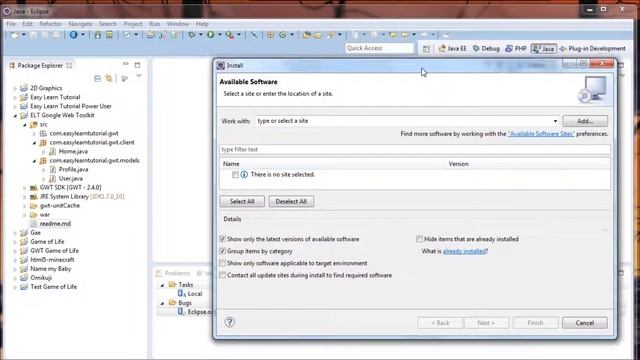Open the Navigate menu

[x=80, y=24]
